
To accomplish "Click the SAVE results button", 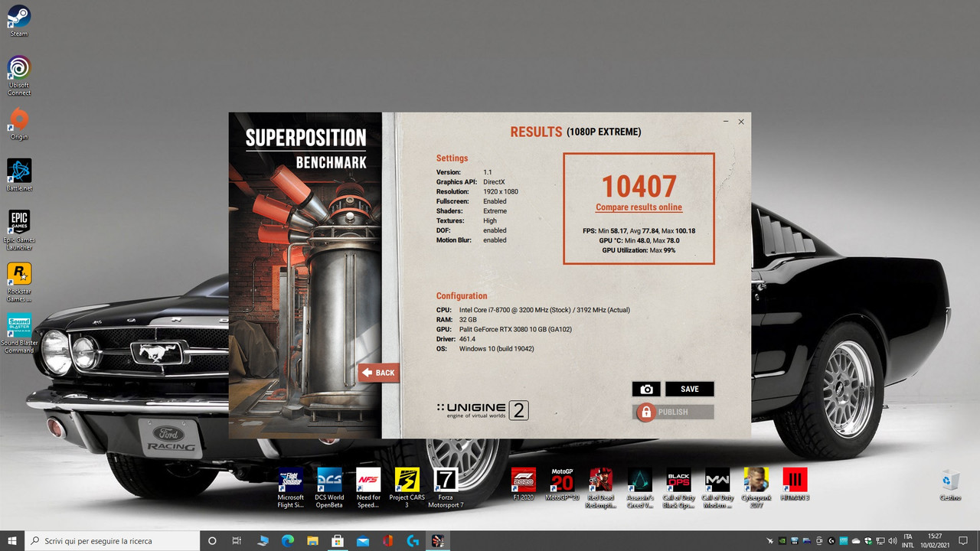I will pos(690,390).
